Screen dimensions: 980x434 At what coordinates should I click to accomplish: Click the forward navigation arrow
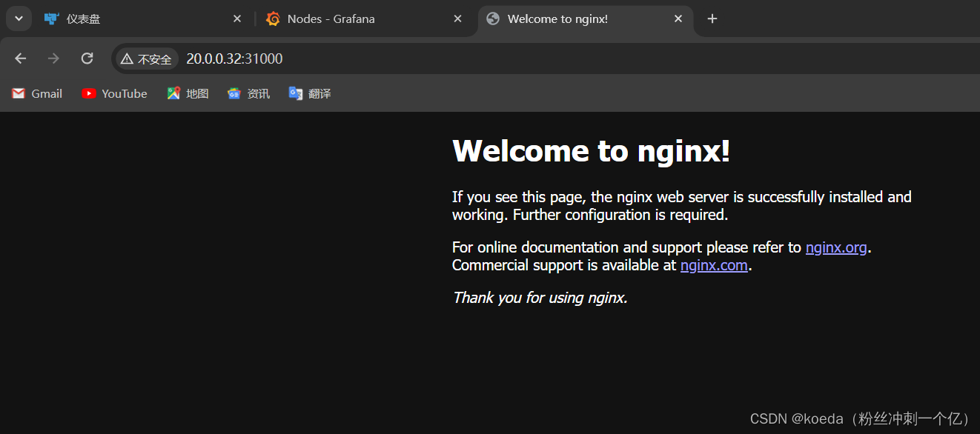tap(53, 59)
